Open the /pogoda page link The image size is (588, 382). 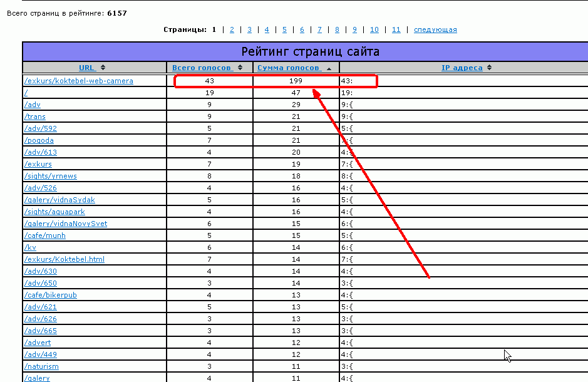[39, 140]
